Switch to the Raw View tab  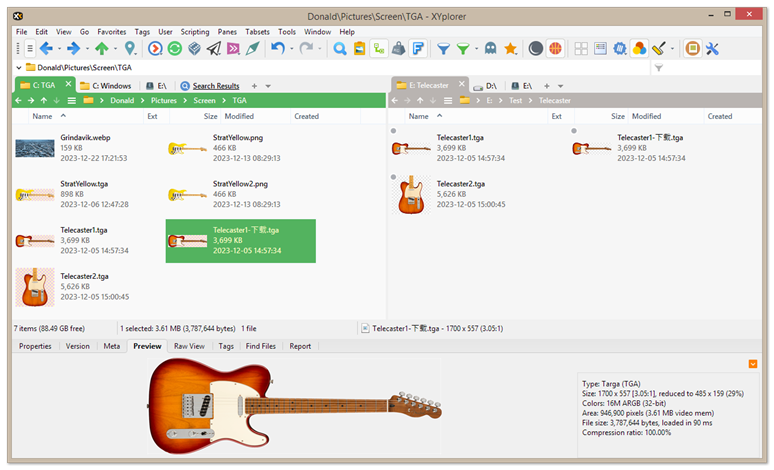[189, 346]
